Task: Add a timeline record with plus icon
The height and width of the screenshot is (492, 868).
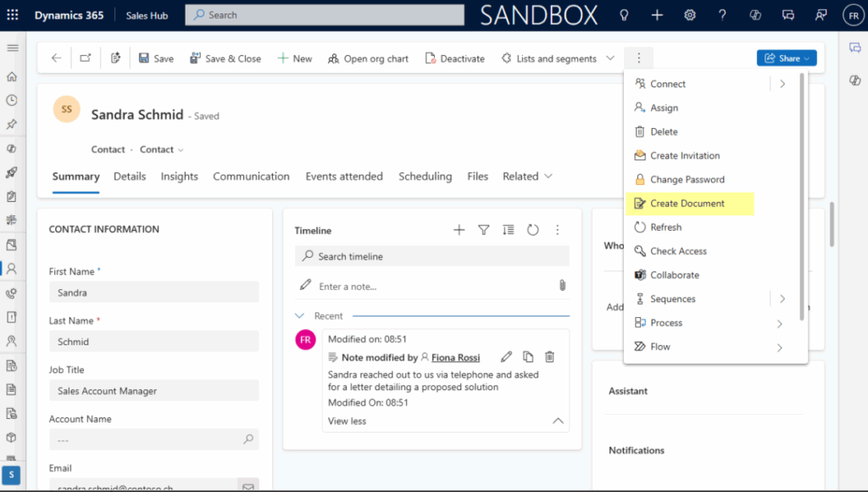Action: pos(459,230)
